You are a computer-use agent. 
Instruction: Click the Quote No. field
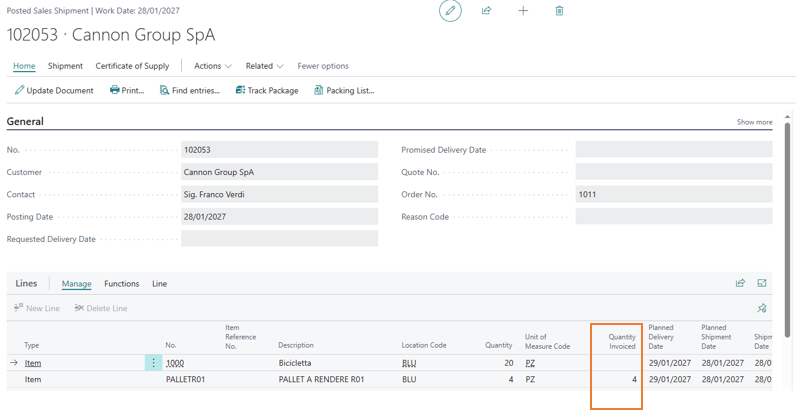[674, 172]
